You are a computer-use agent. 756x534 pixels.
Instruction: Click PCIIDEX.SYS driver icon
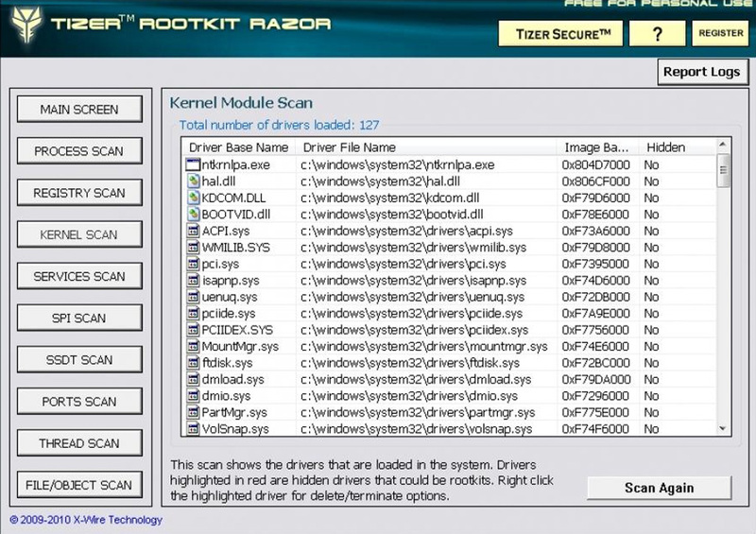pos(193,330)
